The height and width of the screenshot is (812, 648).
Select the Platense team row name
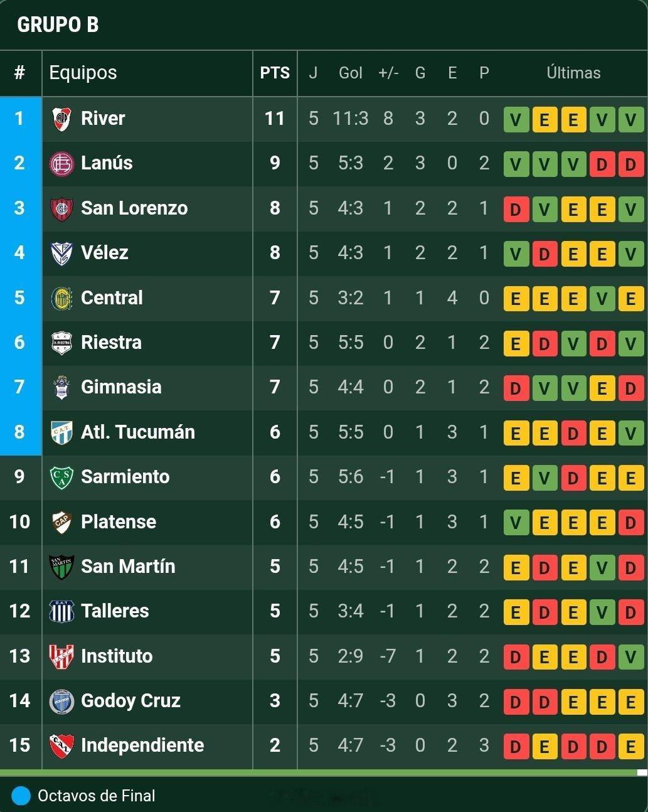119,521
